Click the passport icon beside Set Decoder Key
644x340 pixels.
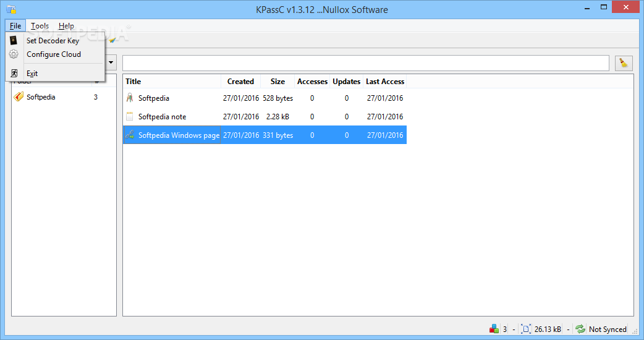(14, 40)
